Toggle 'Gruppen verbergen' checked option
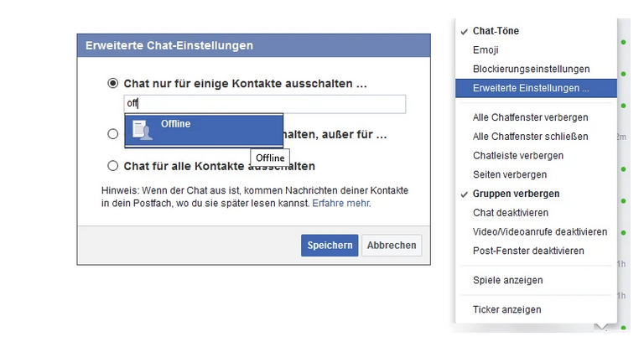Screen dimensions: 644x342 (x=536, y=194)
